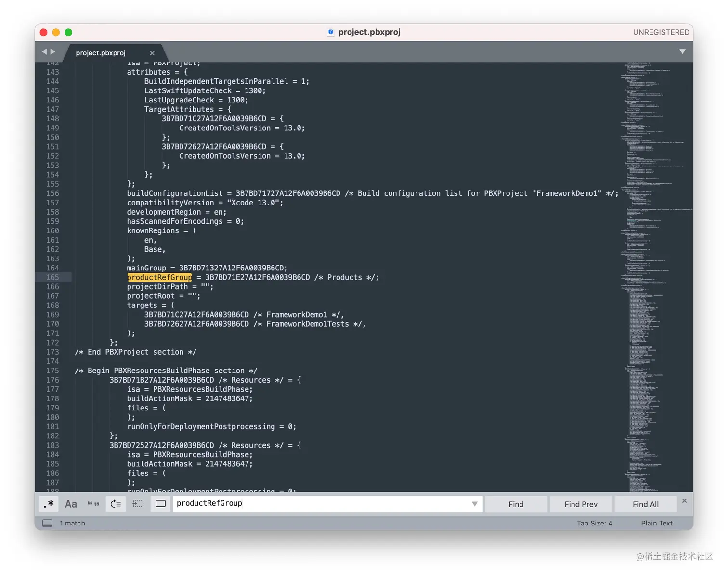This screenshot has width=728, height=576.
Task: Click the document icon next to 1 match
Action: point(47,523)
